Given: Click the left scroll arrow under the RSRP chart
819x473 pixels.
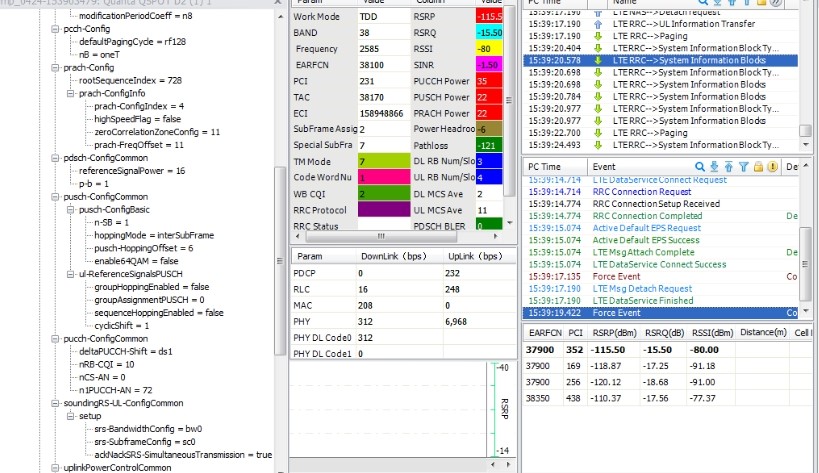Looking at the screenshot, I should pyautogui.click(x=493, y=464).
